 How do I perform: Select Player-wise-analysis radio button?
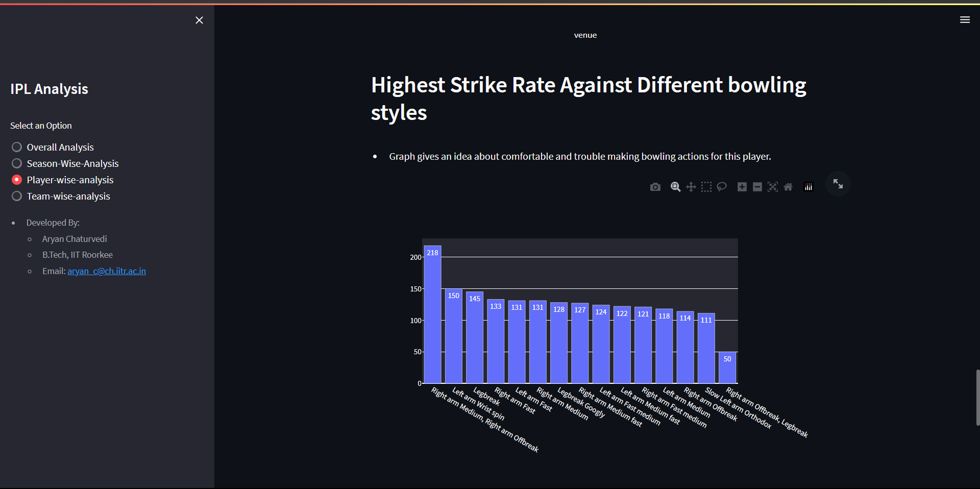16,180
